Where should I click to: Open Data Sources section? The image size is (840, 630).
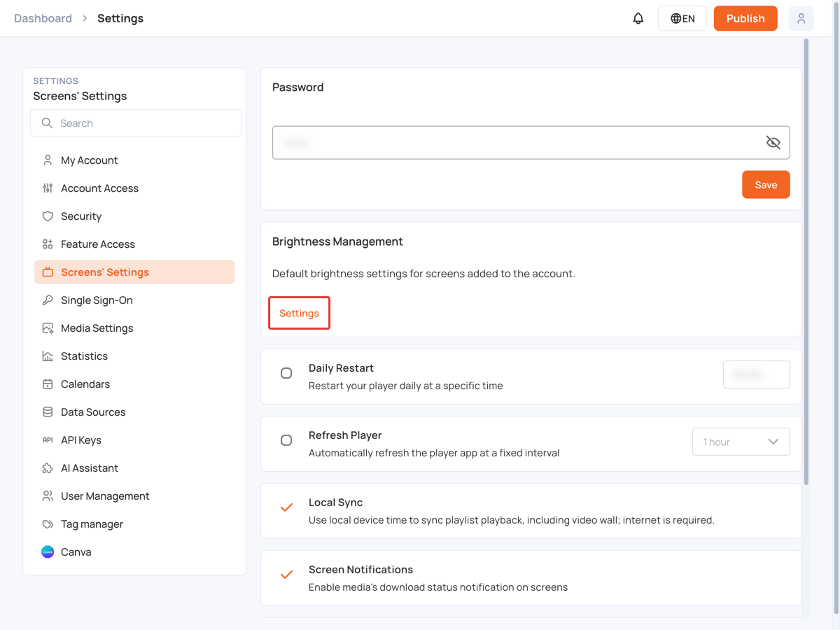point(134,412)
